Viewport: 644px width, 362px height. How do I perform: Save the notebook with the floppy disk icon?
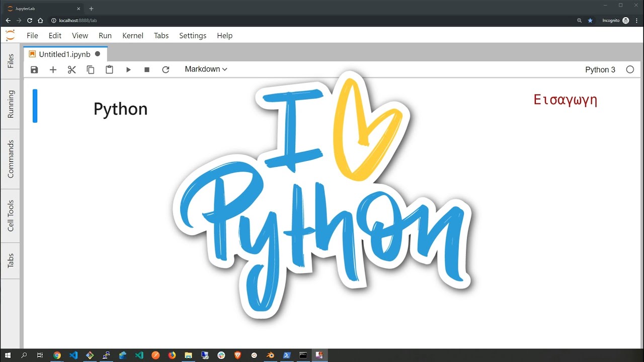click(34, 70)
